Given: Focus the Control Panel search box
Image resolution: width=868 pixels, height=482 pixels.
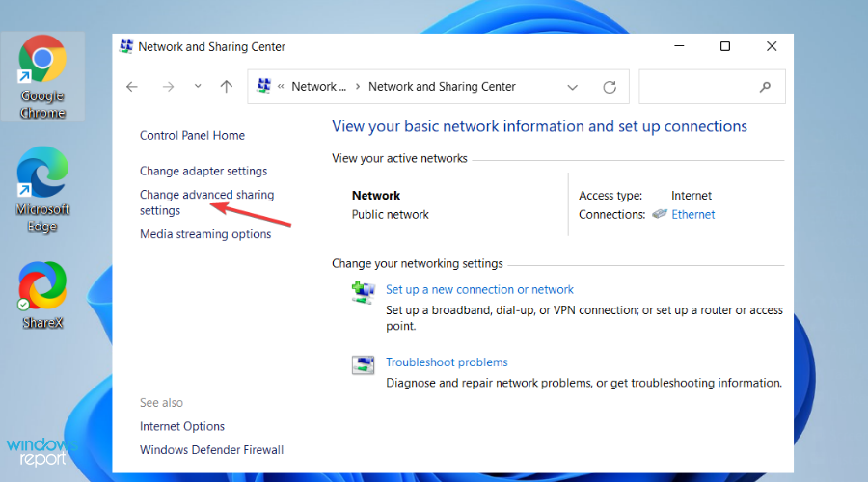Looking at the screenshot, I should click(712, 87).
